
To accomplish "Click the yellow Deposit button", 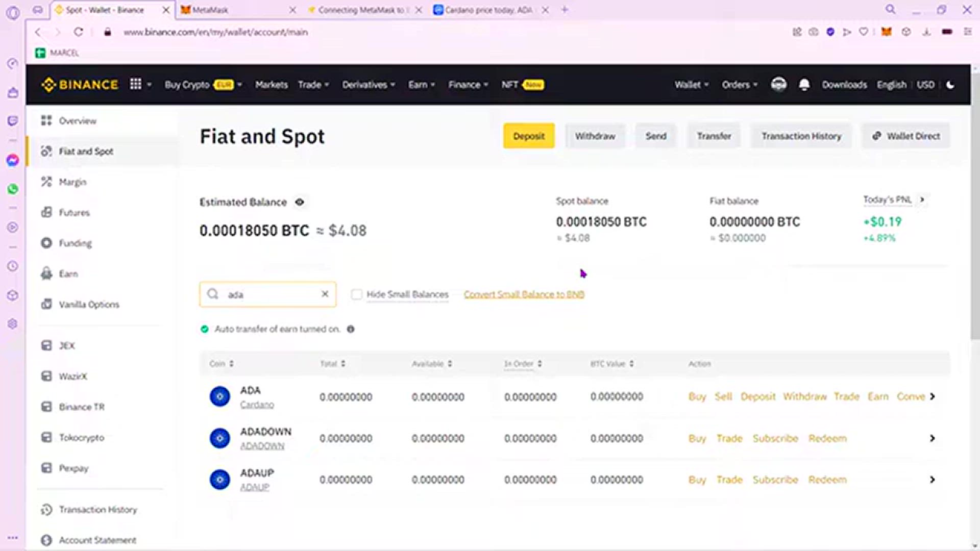I will click(529, 136).
